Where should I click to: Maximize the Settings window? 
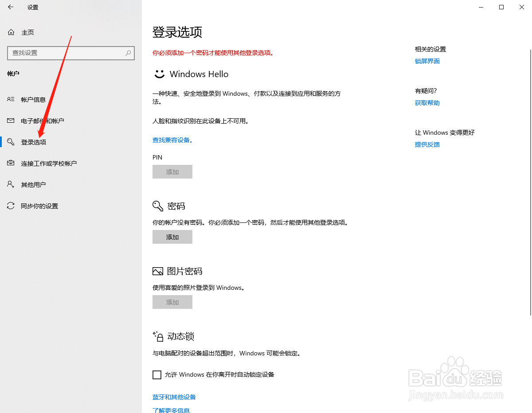pyautogui.click(x=501, y=7)
